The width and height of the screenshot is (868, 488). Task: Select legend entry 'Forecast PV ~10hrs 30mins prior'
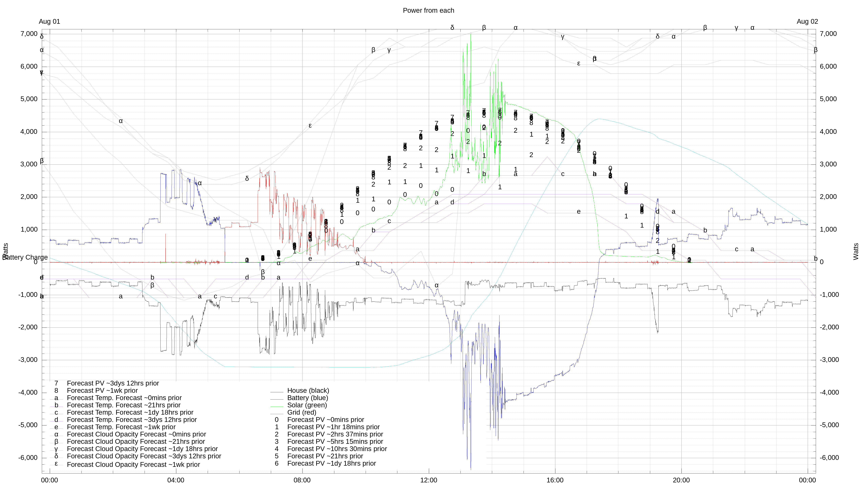(337, 449)
